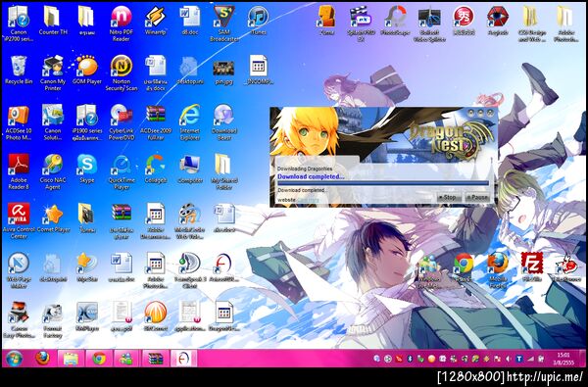Open the Windows Start menu

tap(15, 359)
